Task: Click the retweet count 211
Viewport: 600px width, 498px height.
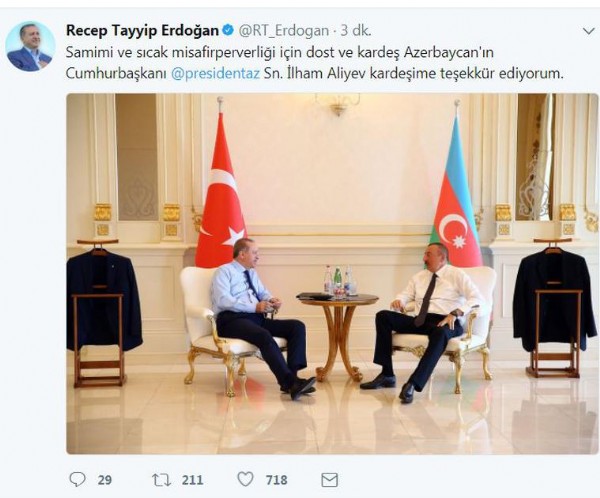Action: click(x=192, y=480)
